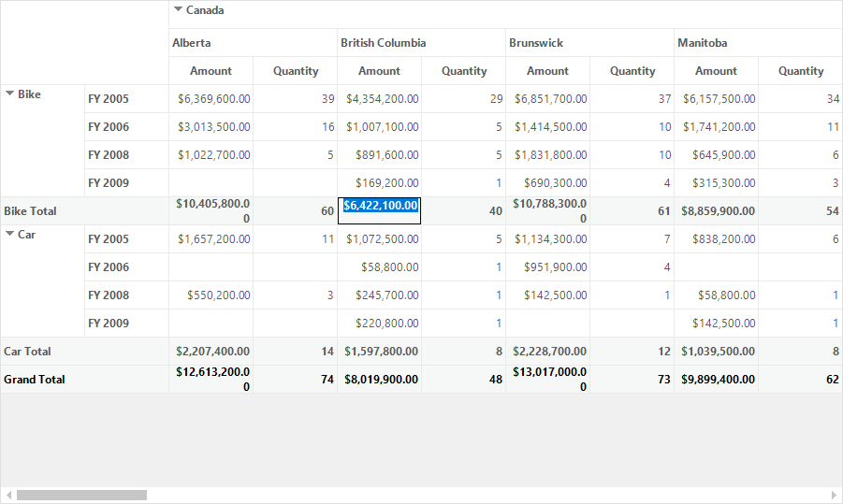Click the horizontal scrollbar thumb
This screenshot has width=843, height=504.
(x=81, y=495)
